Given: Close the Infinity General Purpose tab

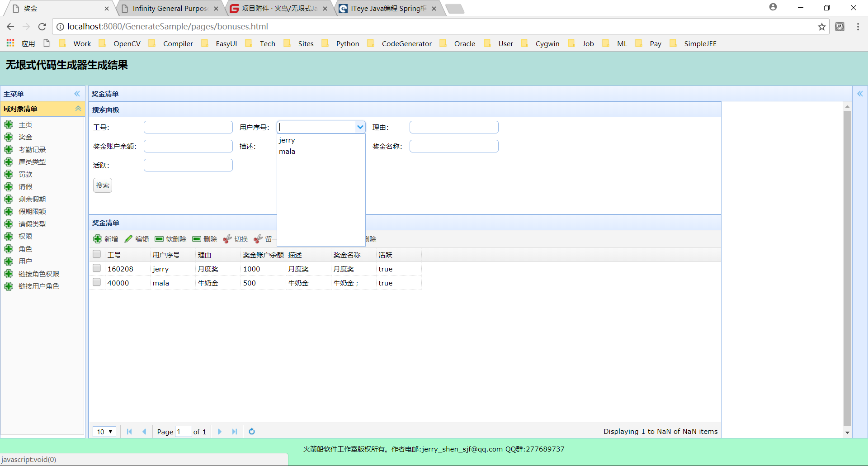Looking at the screenshot, I should tap(216, 9).
